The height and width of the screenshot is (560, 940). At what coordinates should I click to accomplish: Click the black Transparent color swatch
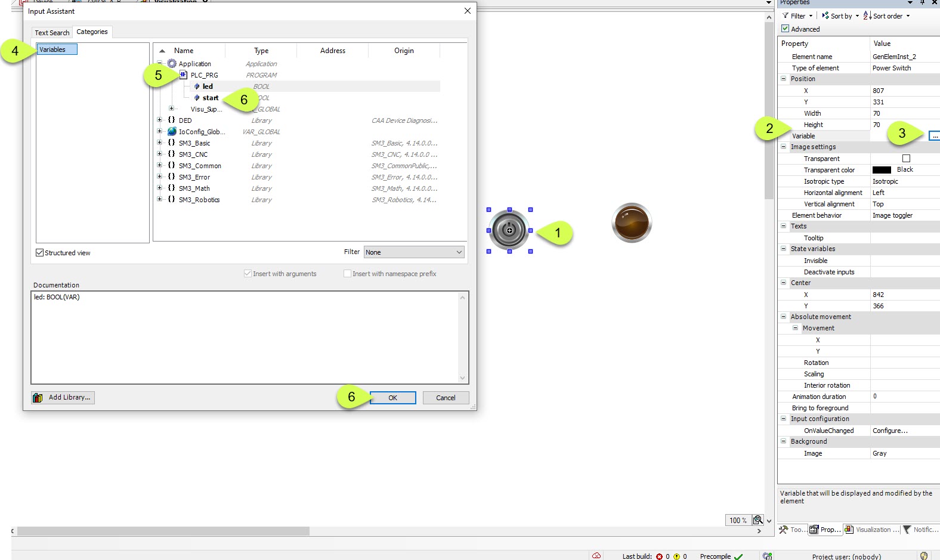tap(882, 170)
